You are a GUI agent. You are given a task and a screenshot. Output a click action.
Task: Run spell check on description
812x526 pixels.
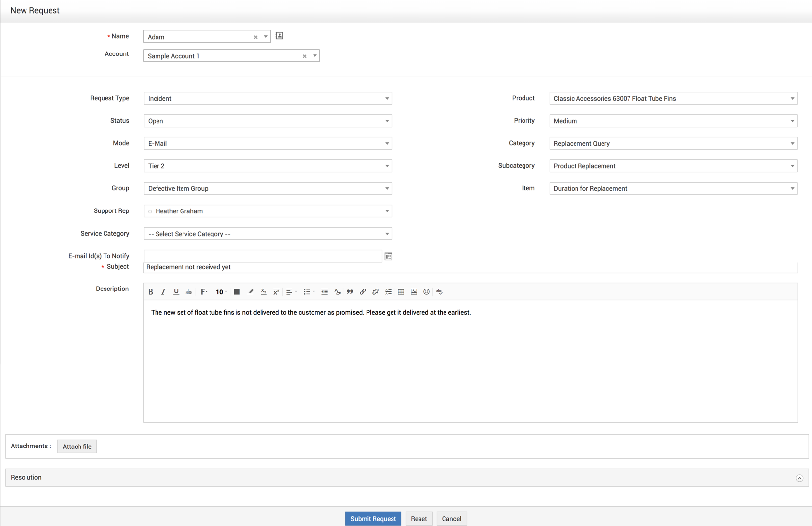tap(439, 292)
